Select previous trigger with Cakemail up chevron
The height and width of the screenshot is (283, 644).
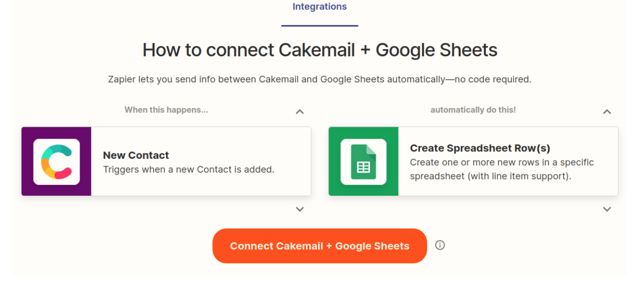pyautogui.click(x=299, y=111)
